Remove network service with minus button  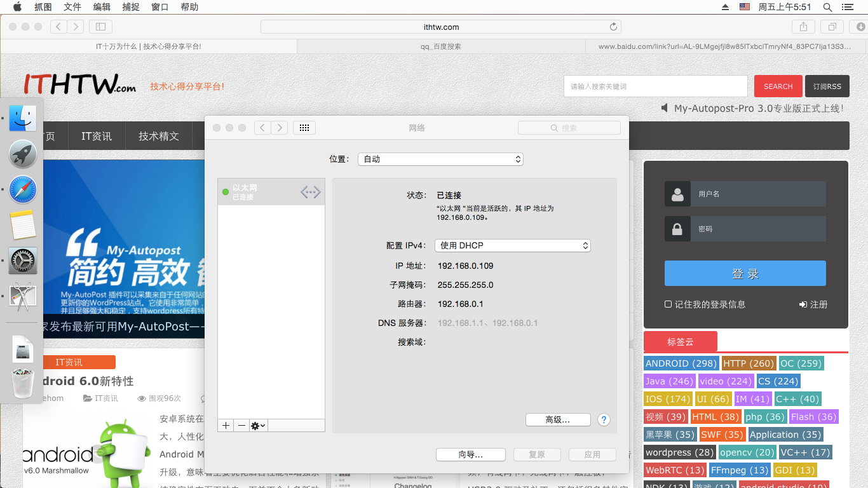coord(241,426)
